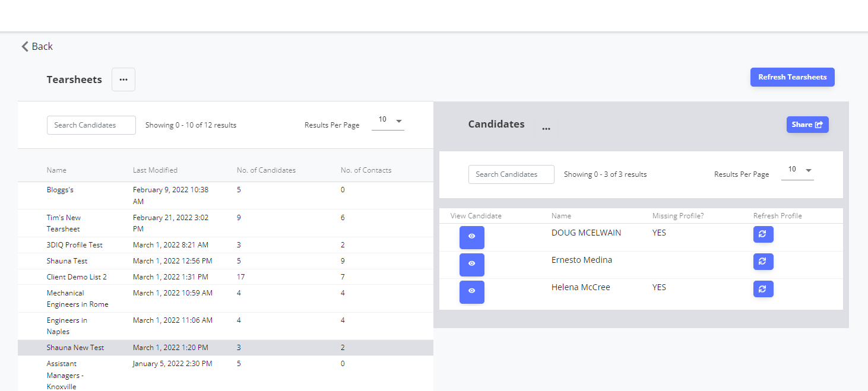This screenshot has height=391, width=868.
Task: Click the Refresh Profile column header
Action: click(778, 216)
